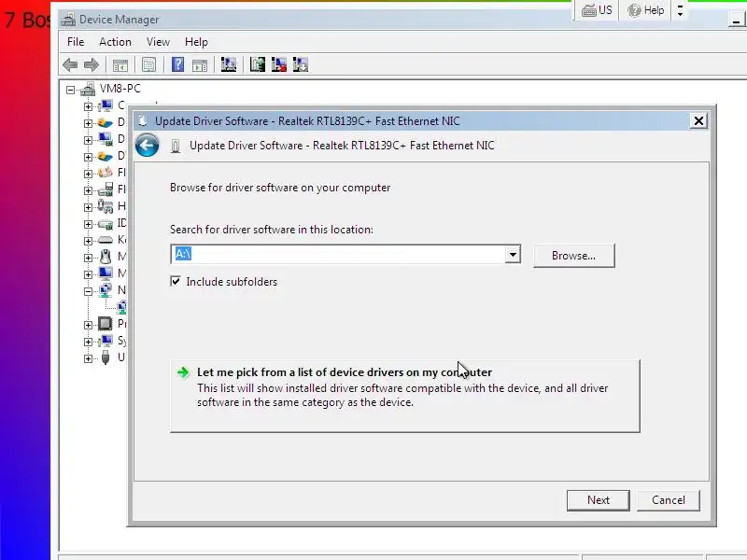This screenshot has height=560, width=747.
Task: Collapse the VM8-PC root node
Action: click(x=71, y=90)
